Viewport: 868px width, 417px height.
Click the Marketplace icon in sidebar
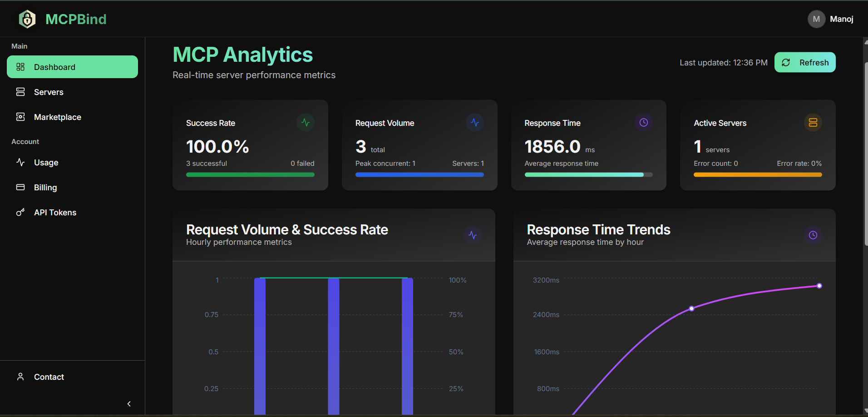20,117
